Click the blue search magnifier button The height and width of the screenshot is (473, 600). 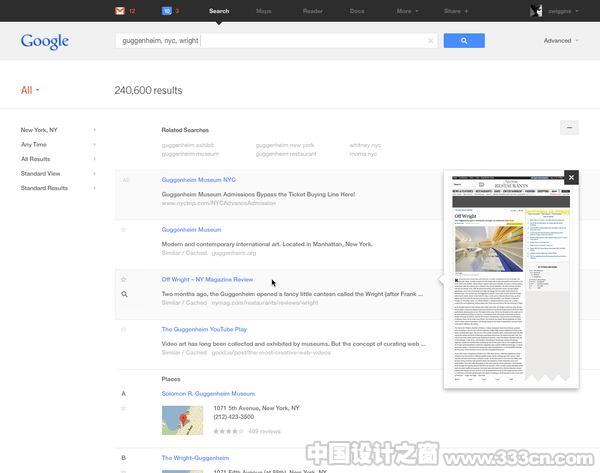[x=464, y=41]
